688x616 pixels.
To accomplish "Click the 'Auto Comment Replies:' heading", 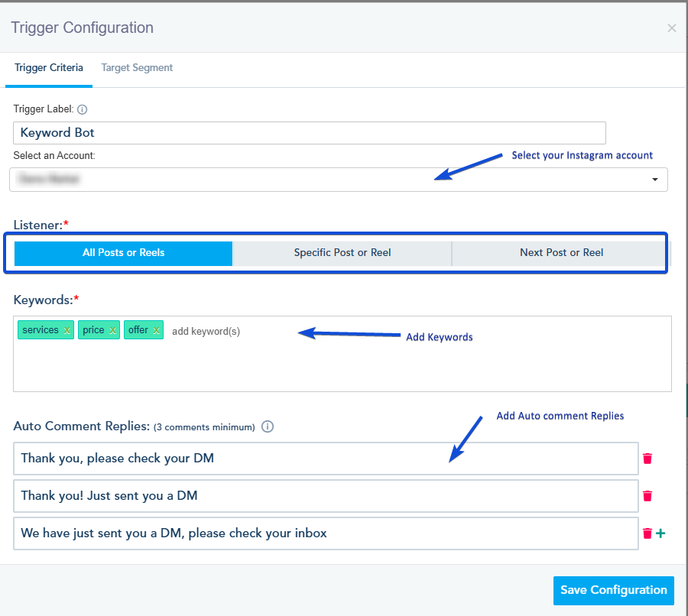I will (x=82, y=426).
